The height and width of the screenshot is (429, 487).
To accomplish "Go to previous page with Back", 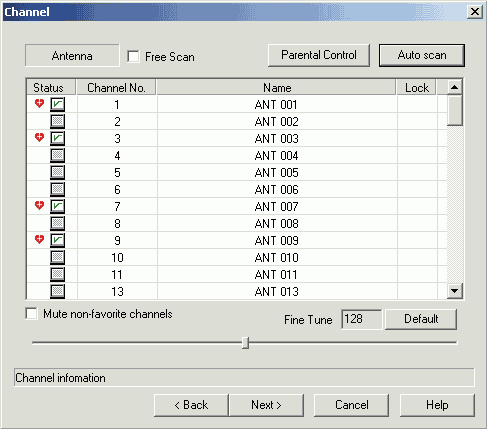I will point(191,405).
